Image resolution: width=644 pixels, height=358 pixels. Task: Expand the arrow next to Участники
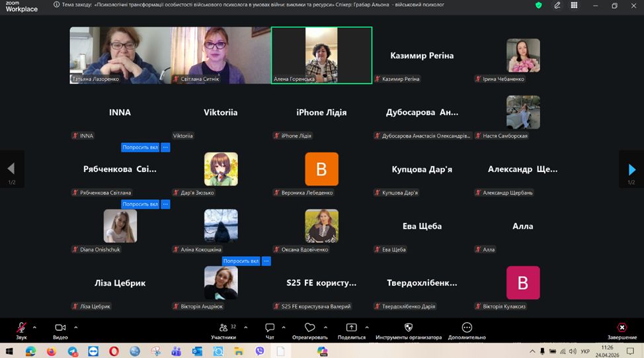[x=246, y=327]
